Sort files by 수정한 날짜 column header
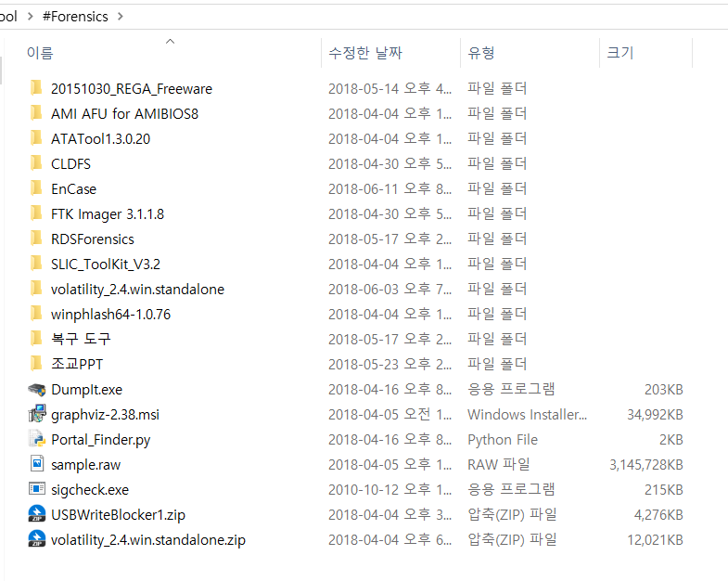Image resolution: width=728 pixels, height=581 pixels. tap(365, 53)
